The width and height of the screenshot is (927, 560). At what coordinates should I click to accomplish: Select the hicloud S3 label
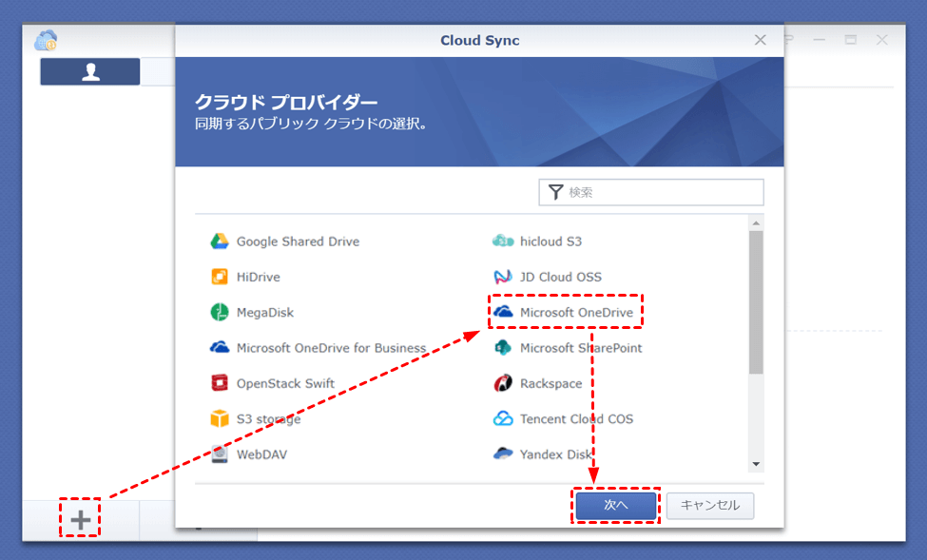point(551,241)
